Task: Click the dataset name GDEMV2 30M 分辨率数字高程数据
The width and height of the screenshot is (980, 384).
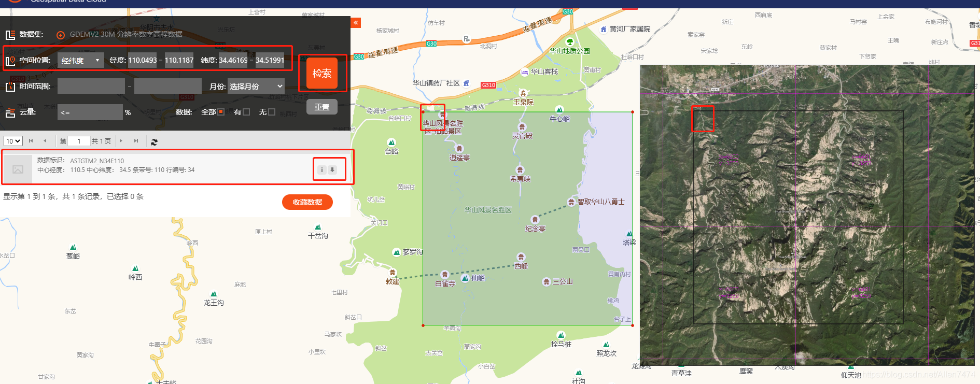Action: click(126, 35)
